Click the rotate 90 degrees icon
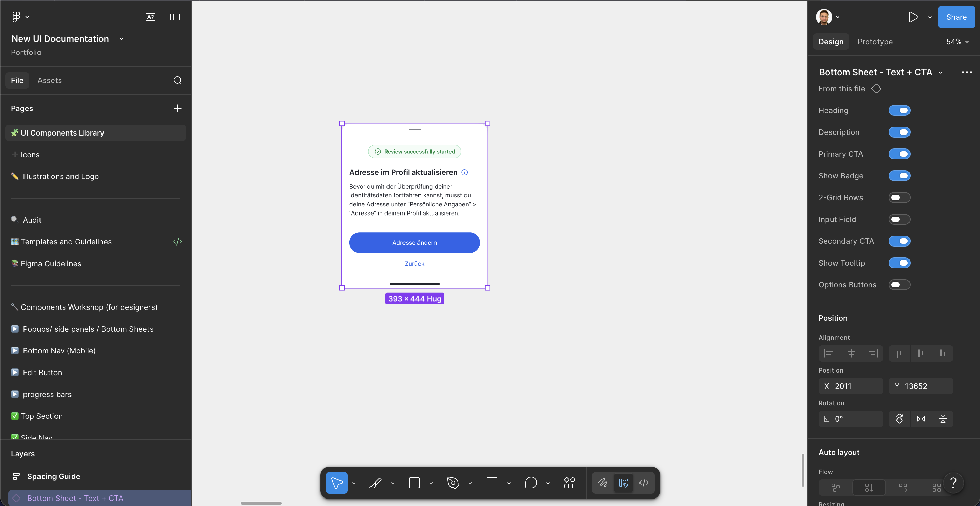The image size is (980, 506). tap(899, 419)
